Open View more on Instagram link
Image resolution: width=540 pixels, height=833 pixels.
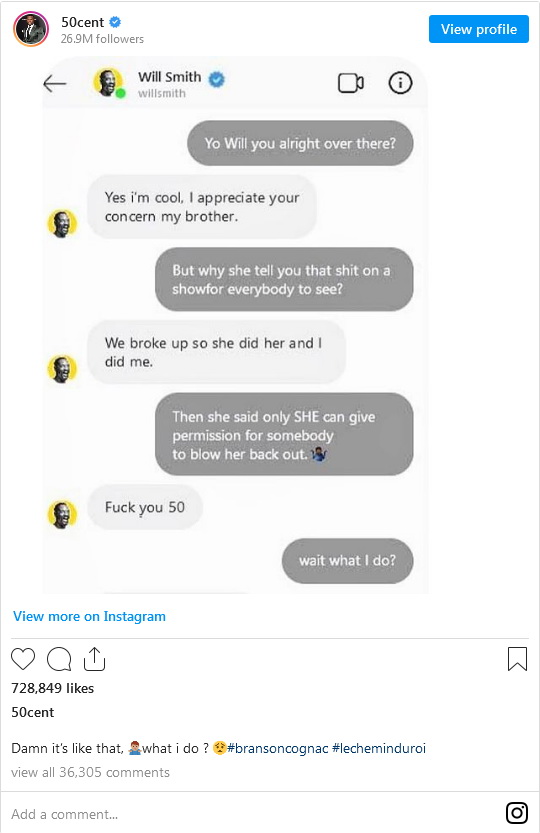[x=89, y=616]
